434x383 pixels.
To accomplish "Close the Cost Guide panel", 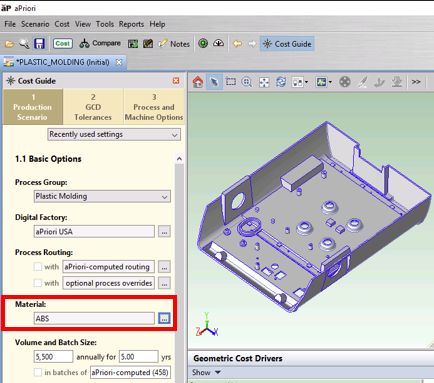I will (x=176, y=81).
